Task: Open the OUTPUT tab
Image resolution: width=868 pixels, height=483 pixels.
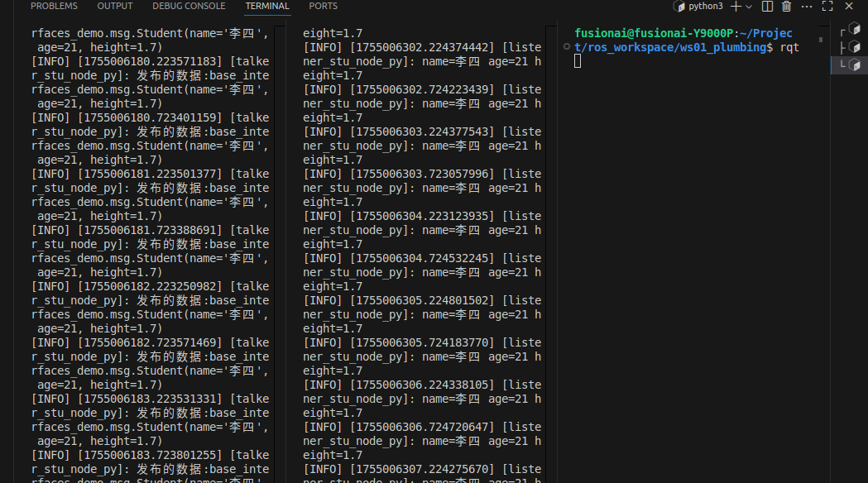Action: point(114,6)
